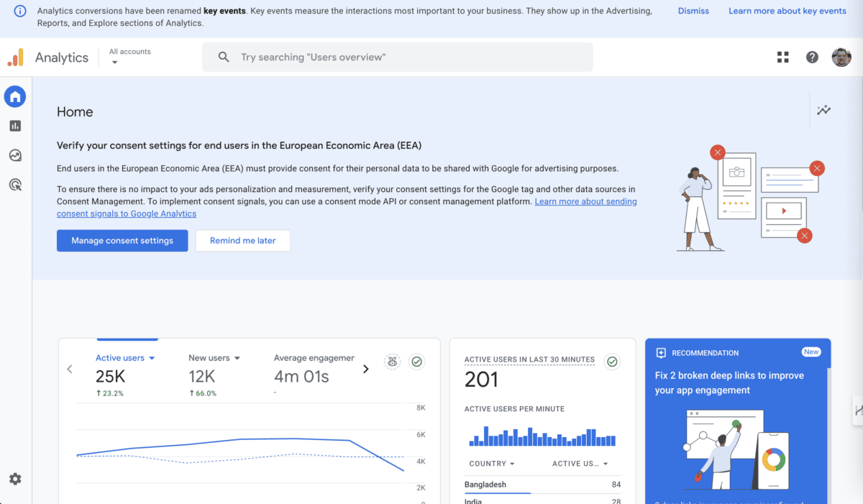Open the Explore icon in sidebar

tap(15, 155)
